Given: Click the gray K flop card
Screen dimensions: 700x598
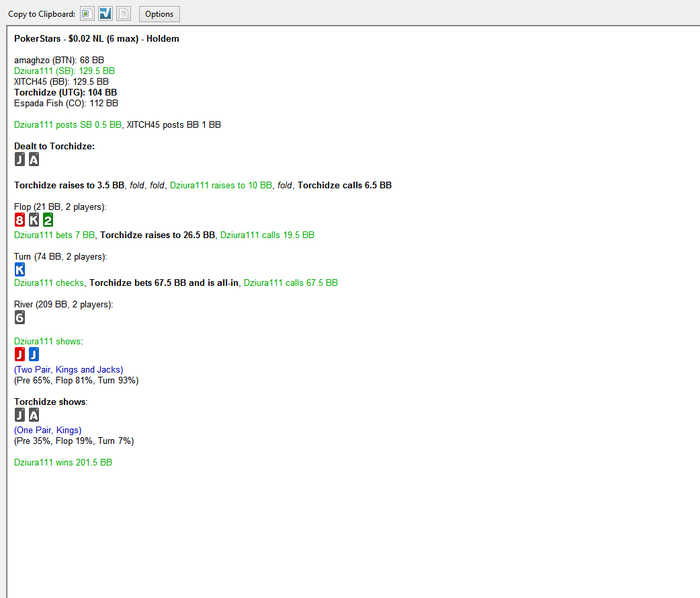Looking at the screenshot, I should pos(34,220).
